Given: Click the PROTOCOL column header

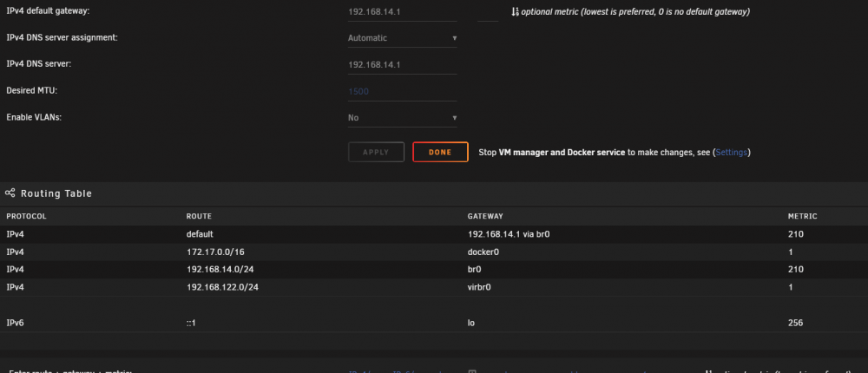Looking at the screenshot, I should 26,216.
